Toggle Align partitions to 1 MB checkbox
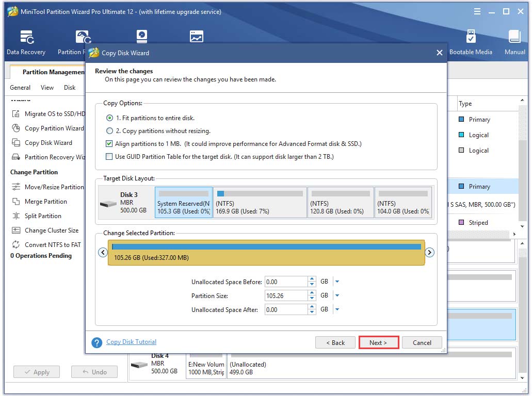 click(109, 144)
